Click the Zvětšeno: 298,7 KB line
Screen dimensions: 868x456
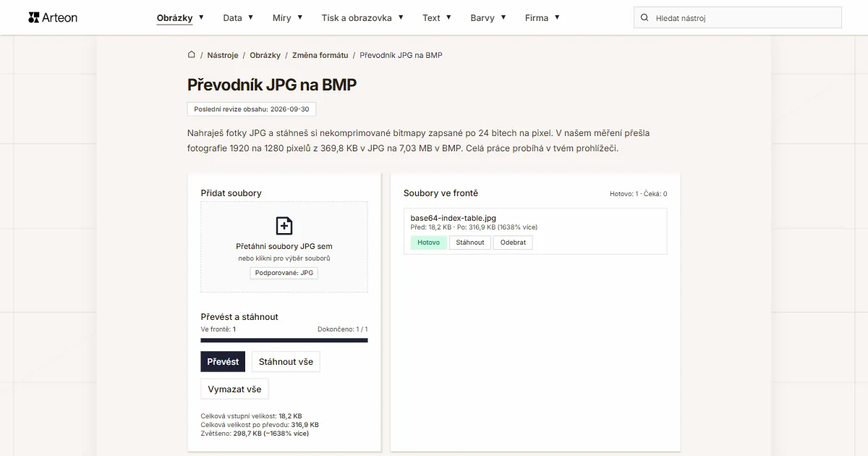click(255, 434)
